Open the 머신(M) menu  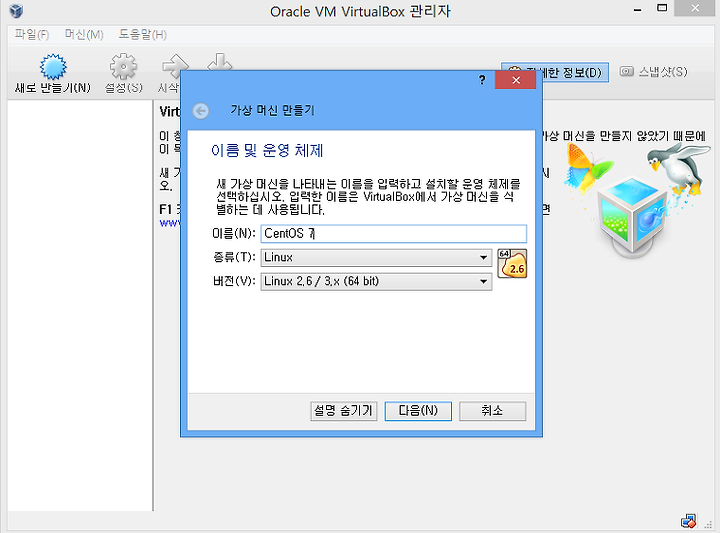point(84,34)
